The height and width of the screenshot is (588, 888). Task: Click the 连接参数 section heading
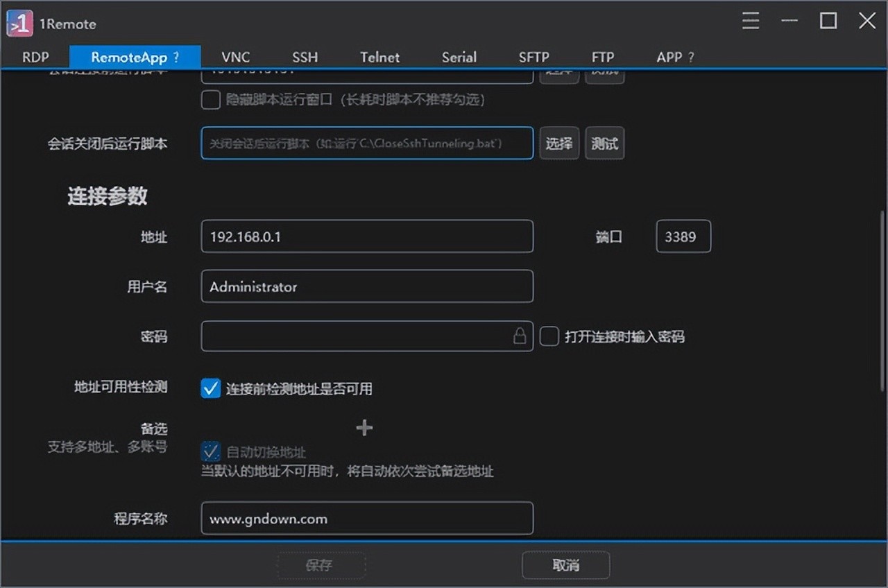[x=108, y=196]
